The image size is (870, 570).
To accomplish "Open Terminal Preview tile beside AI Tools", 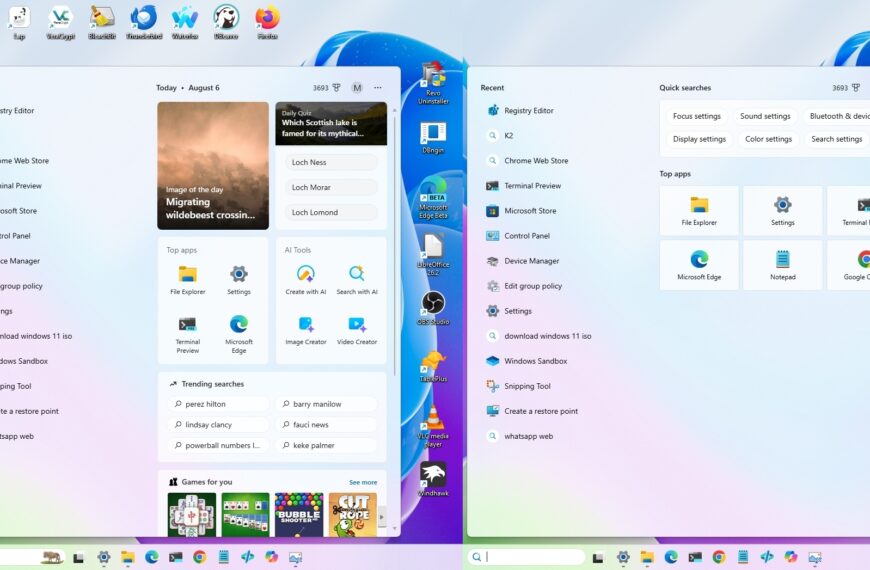I will (x=188, y=335).
